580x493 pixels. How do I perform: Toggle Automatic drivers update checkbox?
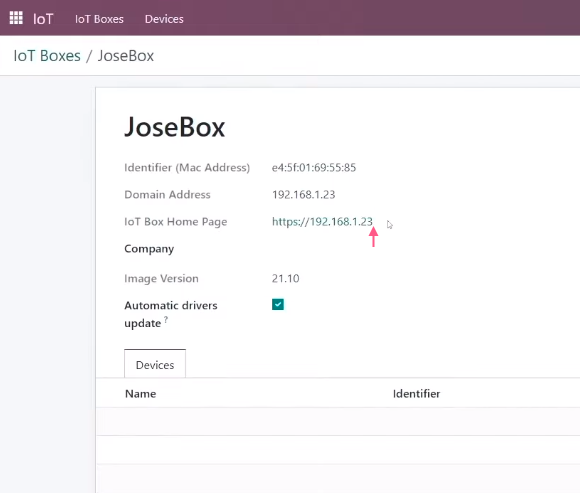click(x=278, y=304)
